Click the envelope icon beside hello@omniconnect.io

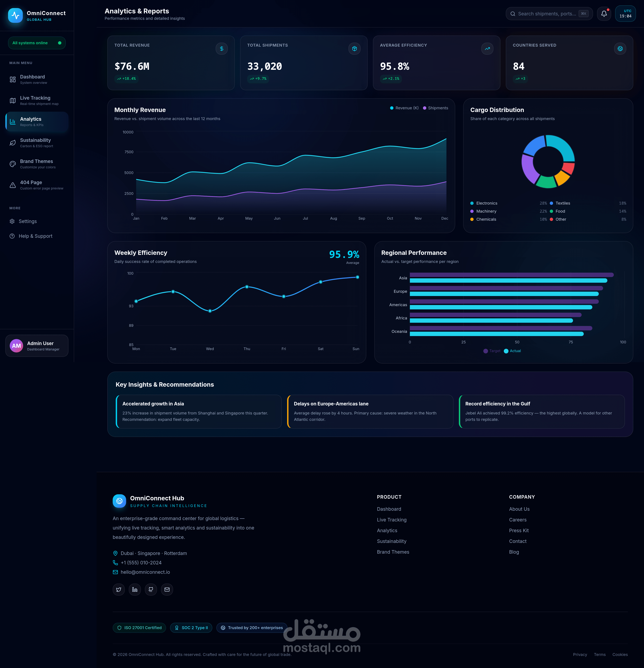pos(115,572)
